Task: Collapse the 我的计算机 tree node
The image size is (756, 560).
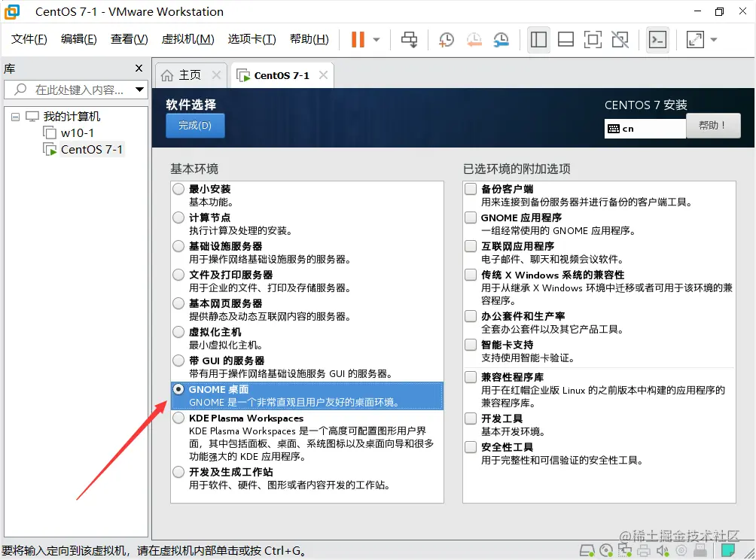Action: point(15,117)
